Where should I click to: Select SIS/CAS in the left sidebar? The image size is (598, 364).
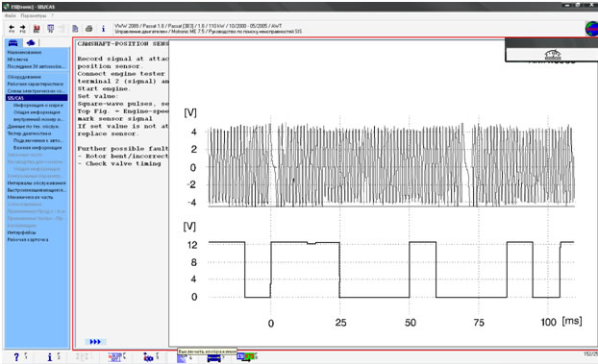[37, 98]
